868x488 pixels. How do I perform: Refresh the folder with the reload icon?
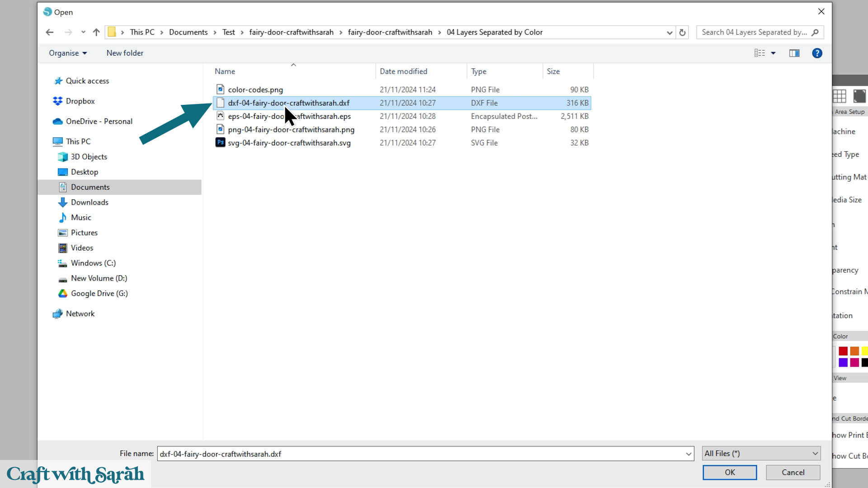(x=682, y=32)
